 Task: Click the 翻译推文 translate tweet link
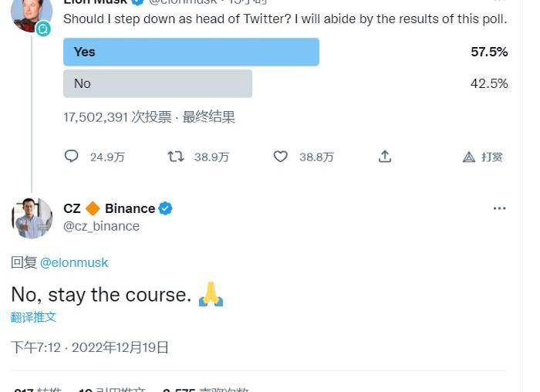(x=33, y=317)
